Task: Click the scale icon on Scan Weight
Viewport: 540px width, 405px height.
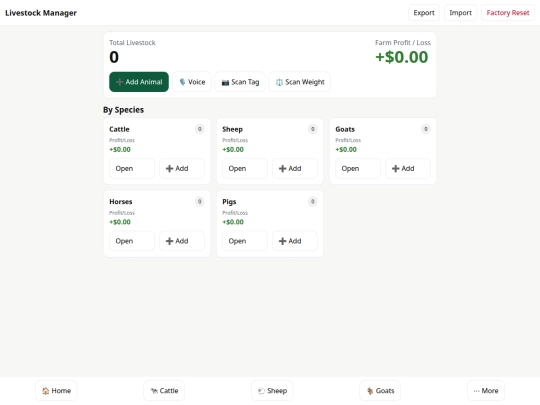Action: 279,82
